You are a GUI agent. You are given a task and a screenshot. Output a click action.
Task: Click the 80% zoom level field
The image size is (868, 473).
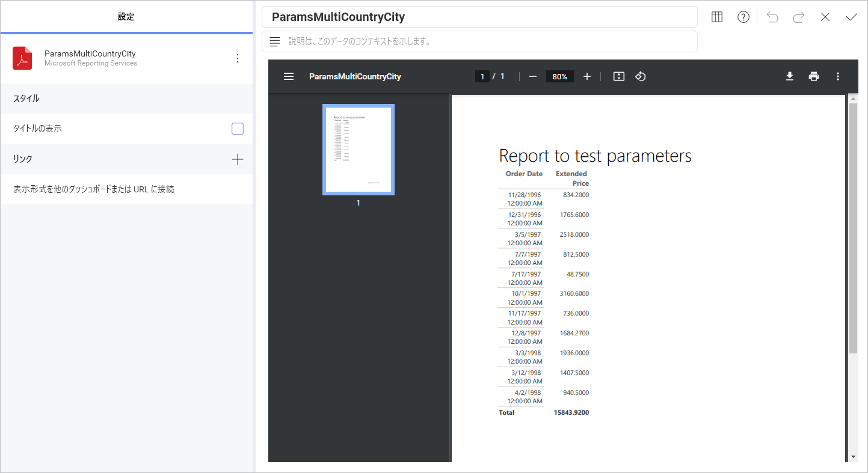click(x=560, y=76)
